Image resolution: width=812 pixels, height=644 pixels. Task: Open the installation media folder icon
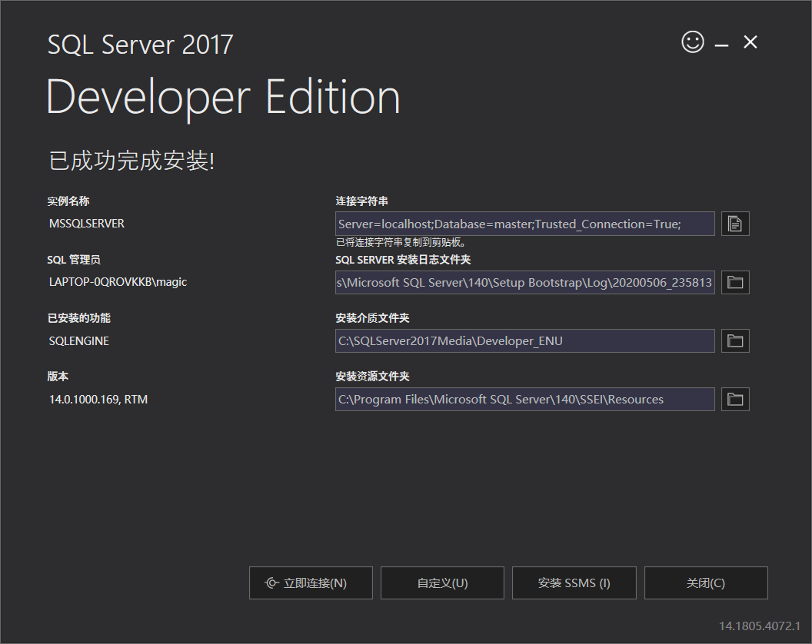735,340
